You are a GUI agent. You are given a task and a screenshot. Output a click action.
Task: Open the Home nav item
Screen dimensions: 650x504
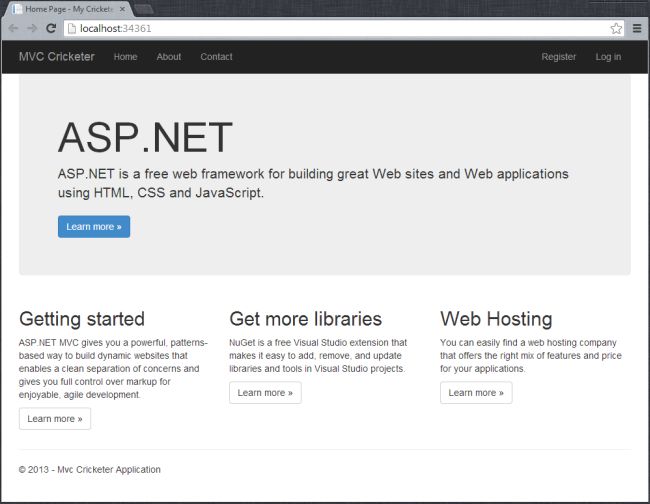click(126, 57)
